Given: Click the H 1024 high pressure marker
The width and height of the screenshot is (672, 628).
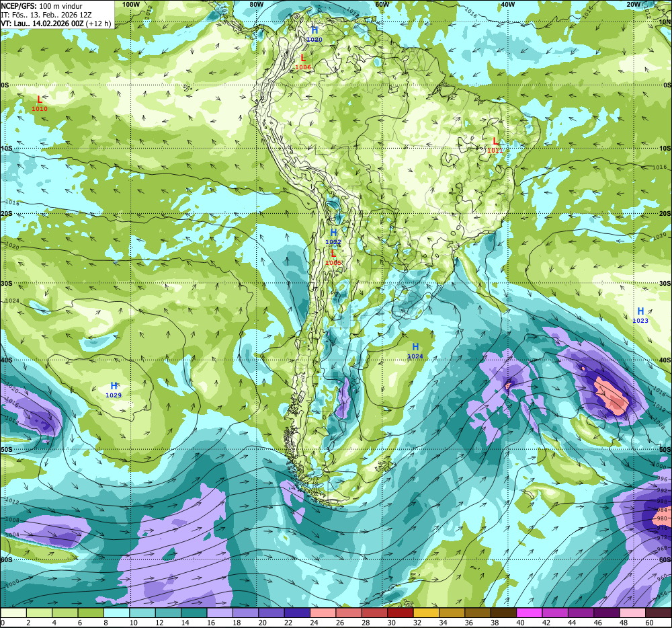Looking at the screenshot, I should pyautogui.click(x=415, y=351).
